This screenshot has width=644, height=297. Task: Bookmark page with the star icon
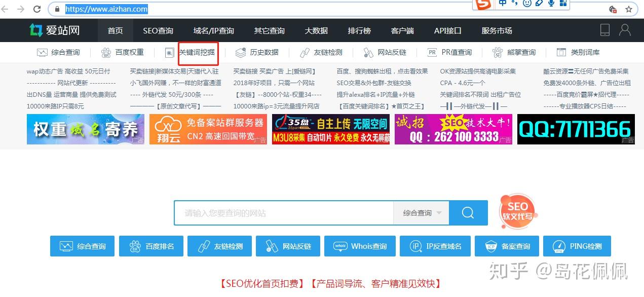click(629, 9)
